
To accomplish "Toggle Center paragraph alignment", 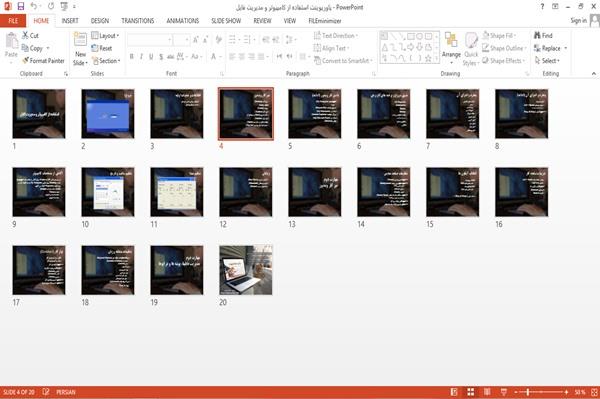I will coord(242,57).
